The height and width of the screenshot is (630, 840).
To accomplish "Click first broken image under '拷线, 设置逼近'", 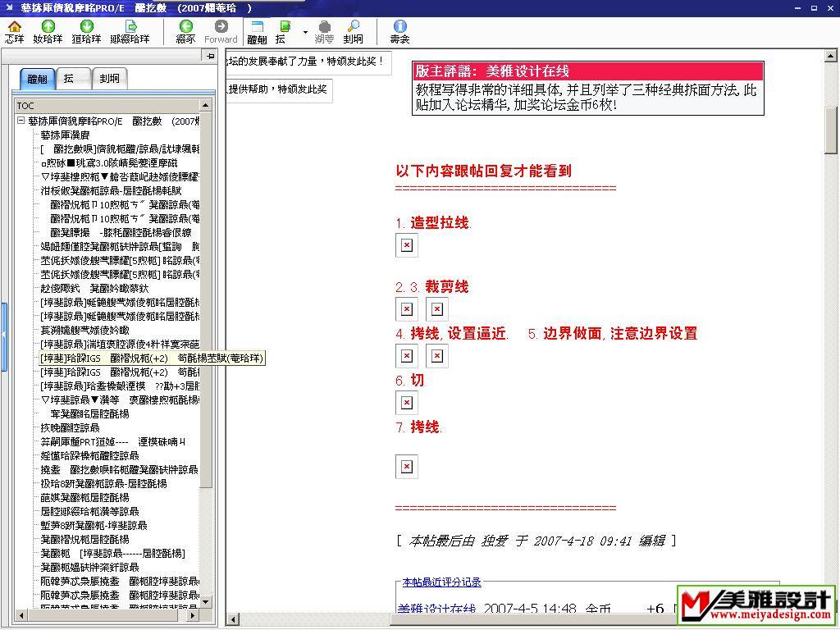I will coord(407,356).
